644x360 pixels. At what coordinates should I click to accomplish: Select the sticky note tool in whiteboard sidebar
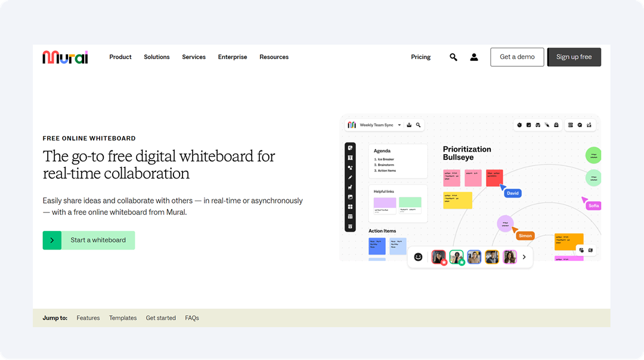(x=351, y=148)
